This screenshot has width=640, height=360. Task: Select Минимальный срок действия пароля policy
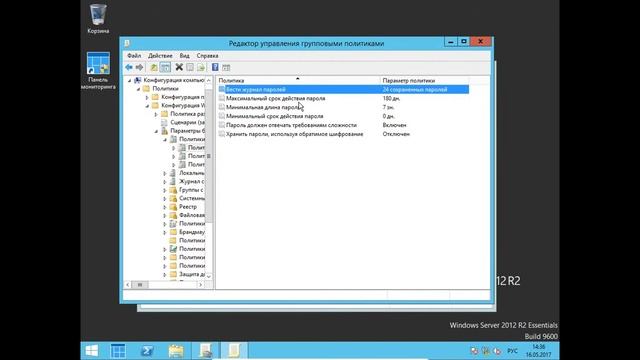(x=275, y=116)
